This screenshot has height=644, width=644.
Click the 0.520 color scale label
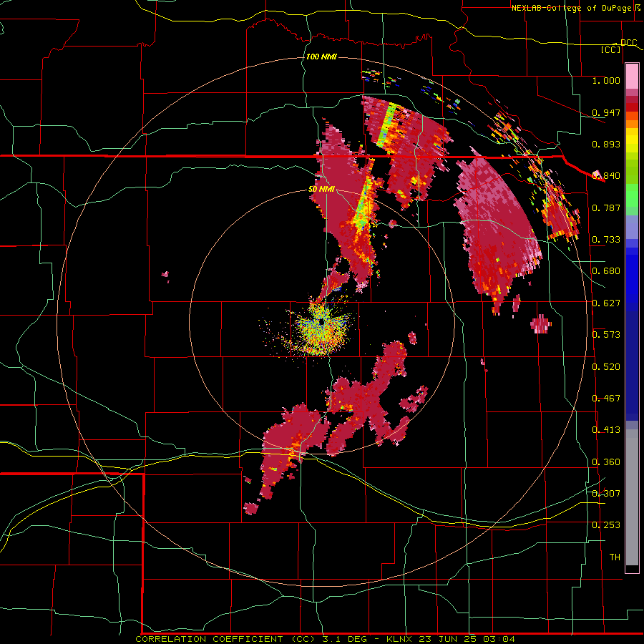[606, 367]
